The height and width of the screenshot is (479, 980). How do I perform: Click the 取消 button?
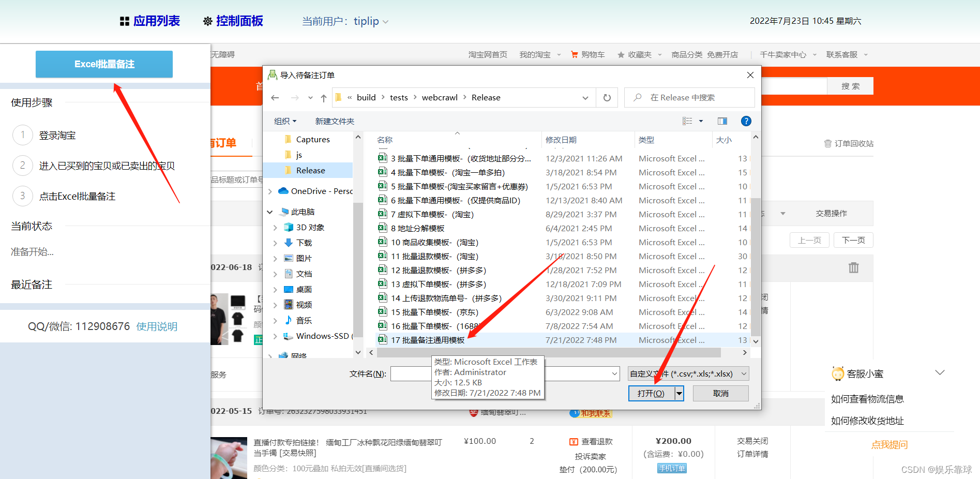pyautogui.click(x=720, y=394)
